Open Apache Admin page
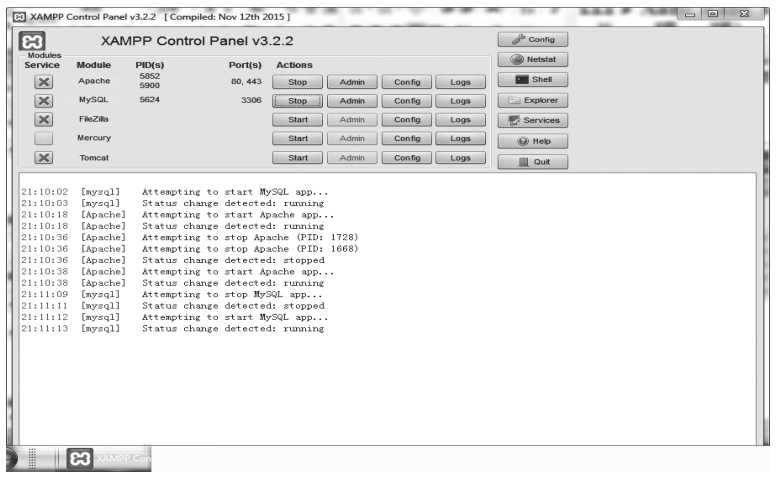780x480 pixels. tap(352, 82)
